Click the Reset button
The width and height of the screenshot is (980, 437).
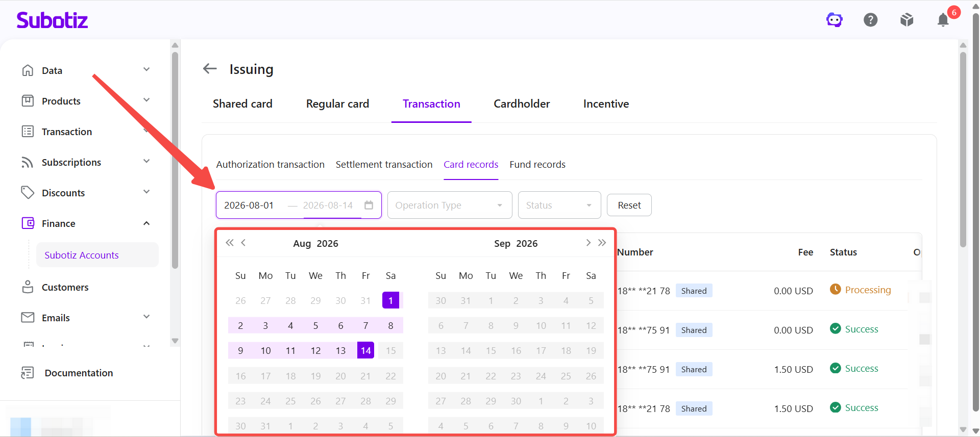coord(629,205)
